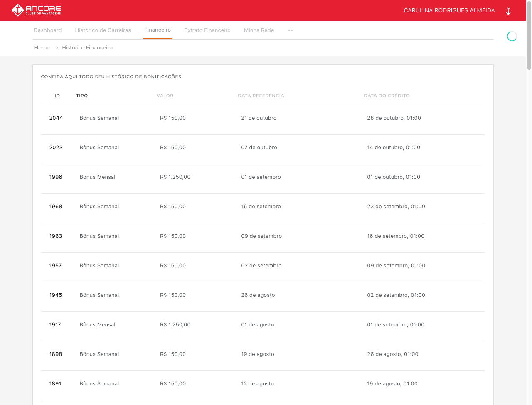This screenshot has width=532, height=405.
Task: Click the breadcrumb chevron separator
Action: point(57,48)
